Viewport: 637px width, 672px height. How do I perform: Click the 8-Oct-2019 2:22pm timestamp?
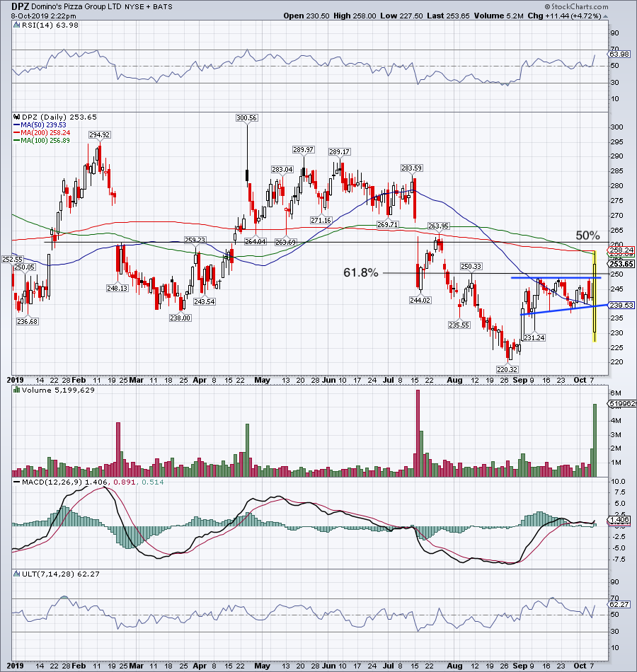coord(44,16)
